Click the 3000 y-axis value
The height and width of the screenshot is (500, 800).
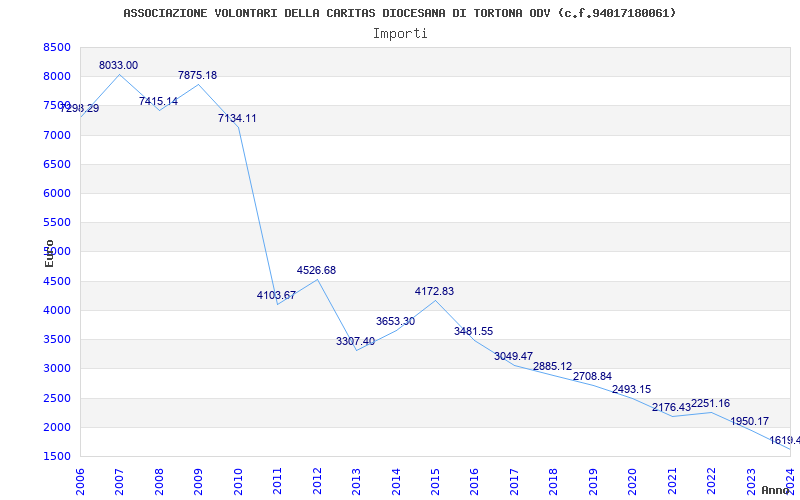coord(57,368)
